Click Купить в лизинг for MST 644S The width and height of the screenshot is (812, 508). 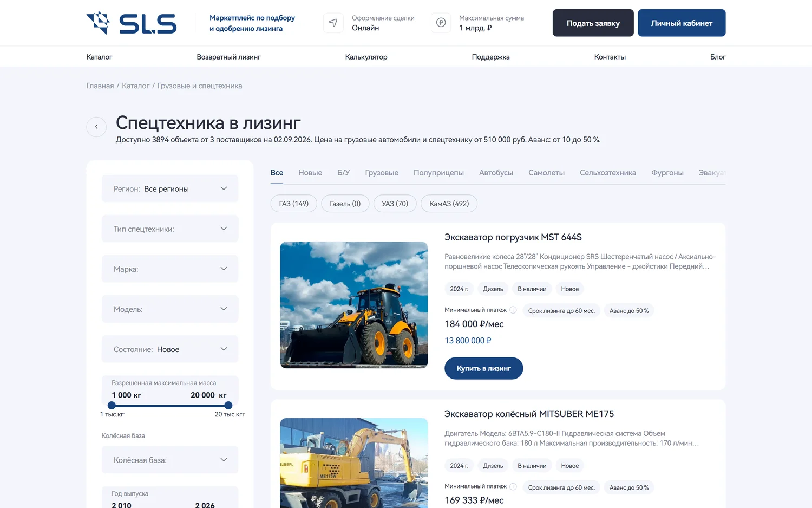[x=483, y=368]
